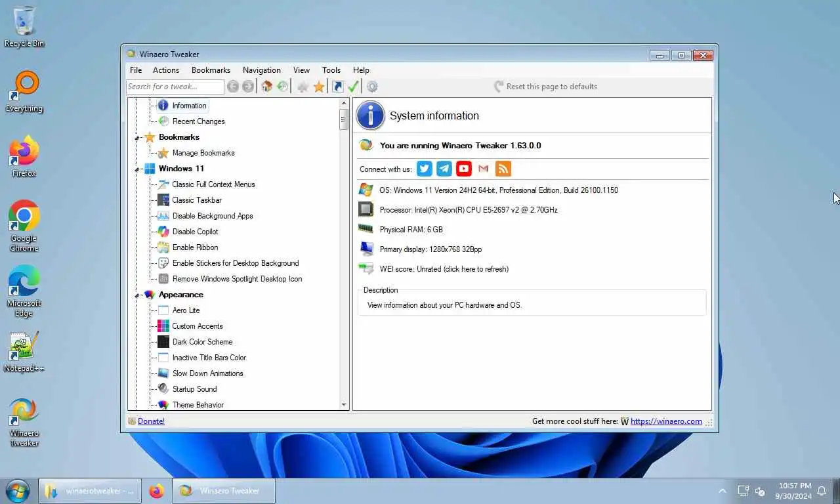Select Theme Behavior in the tree

pyautogui.click(x=198, y=405)
